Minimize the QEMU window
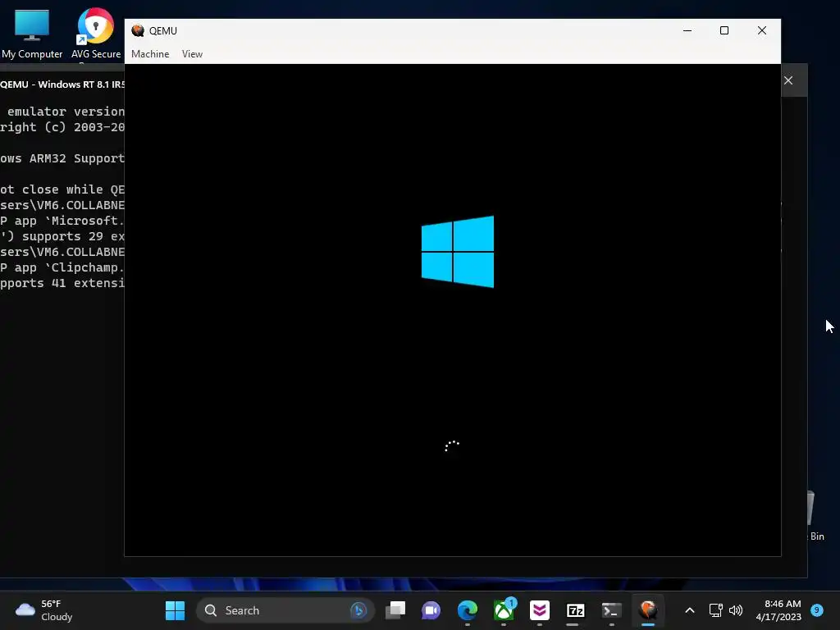 (687, 30)
